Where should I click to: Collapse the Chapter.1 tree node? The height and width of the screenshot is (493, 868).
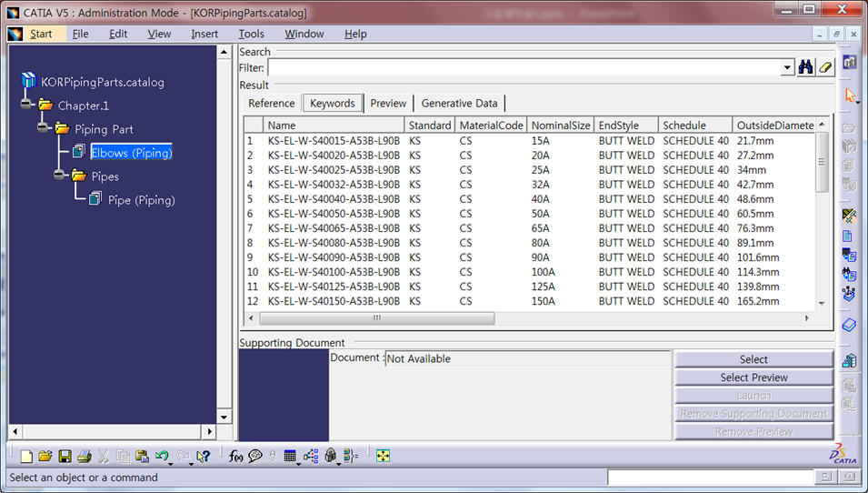(25, 105)
